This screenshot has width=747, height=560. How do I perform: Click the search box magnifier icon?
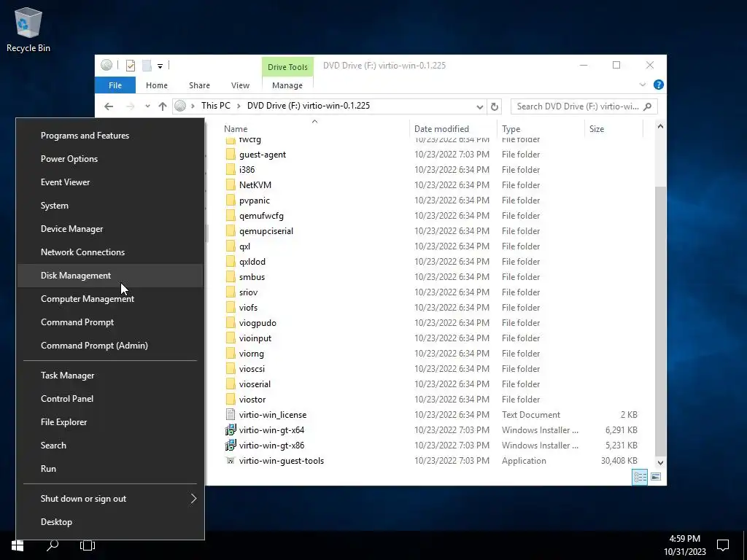(648, 106)
